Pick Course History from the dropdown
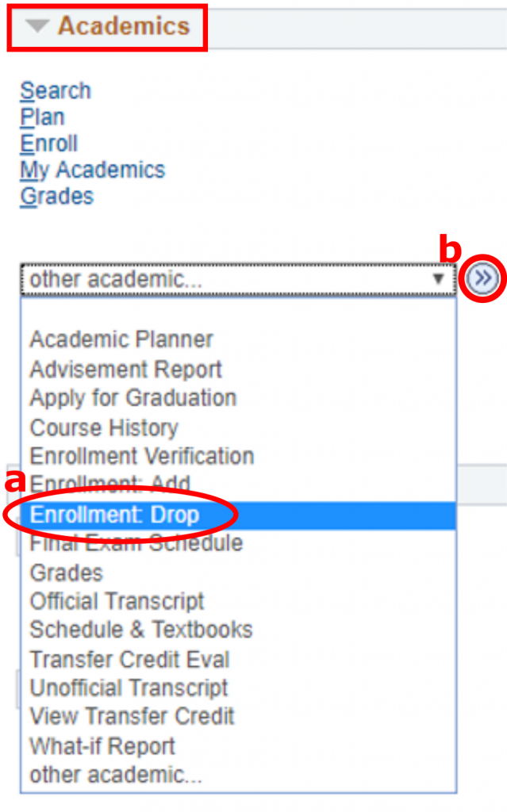 pyautogui.click(x=103, y=427)
